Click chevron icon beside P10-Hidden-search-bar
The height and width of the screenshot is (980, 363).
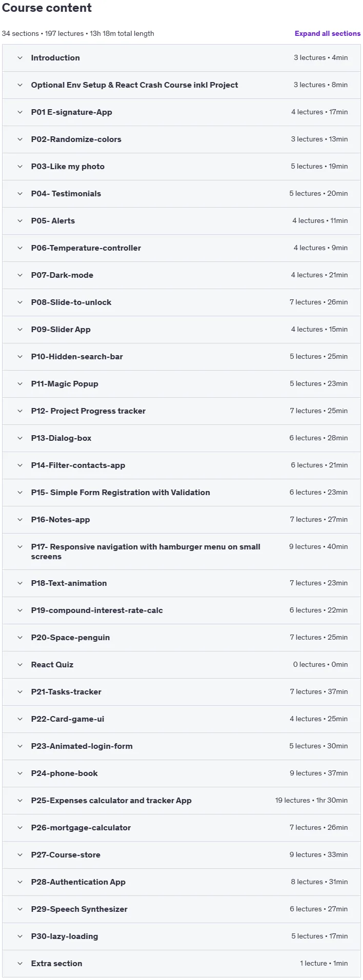[20, 357]
